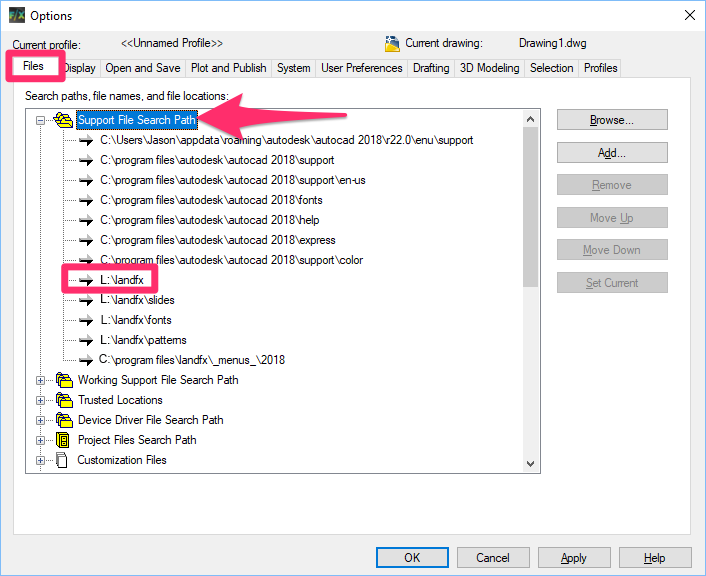Click arrow icon beside _menus_\2018 path
Image resolution: width=706 pixels, height=576 pixels.
pos(86,360)
